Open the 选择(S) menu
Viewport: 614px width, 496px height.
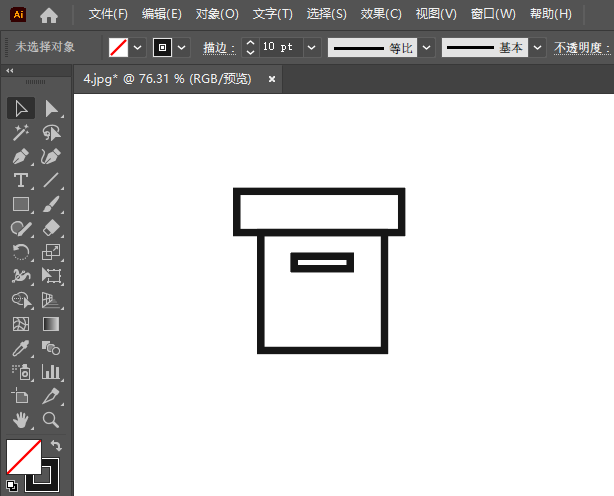[x=327, y=14]
